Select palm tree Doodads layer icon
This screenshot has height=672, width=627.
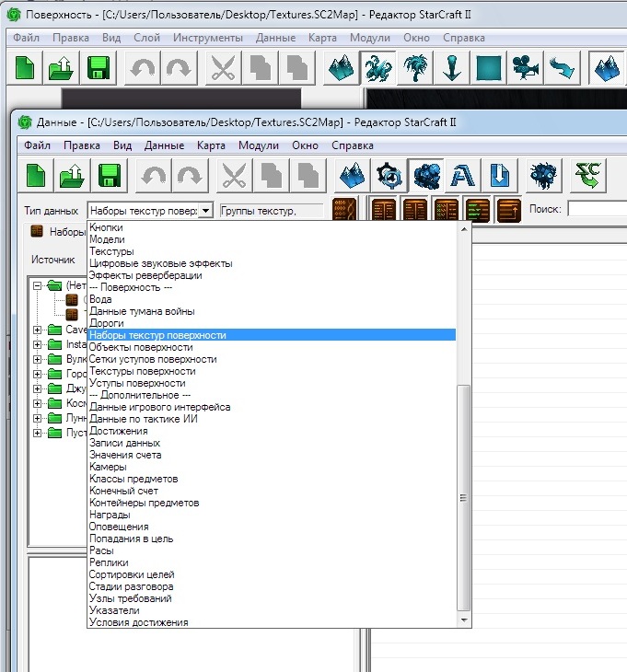coord(415,68)
